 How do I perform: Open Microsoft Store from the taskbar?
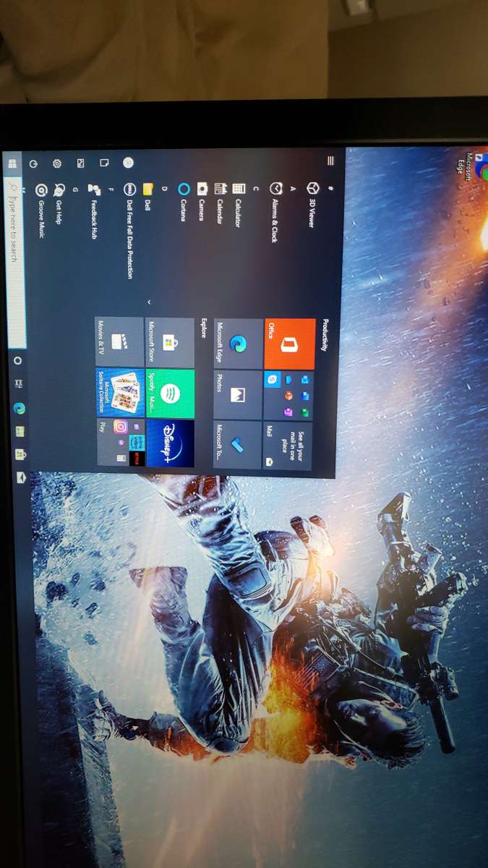pyautogui.click(x=20, y=454)
